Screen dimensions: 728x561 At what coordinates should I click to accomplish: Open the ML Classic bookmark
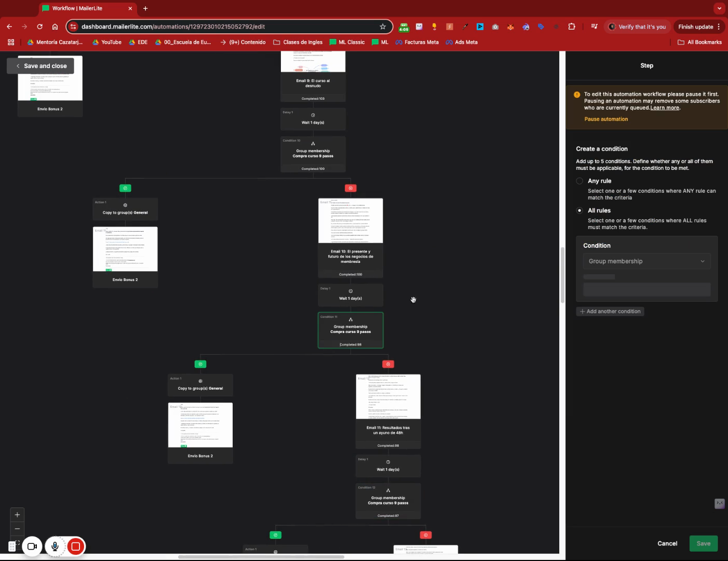pos(347,42)
